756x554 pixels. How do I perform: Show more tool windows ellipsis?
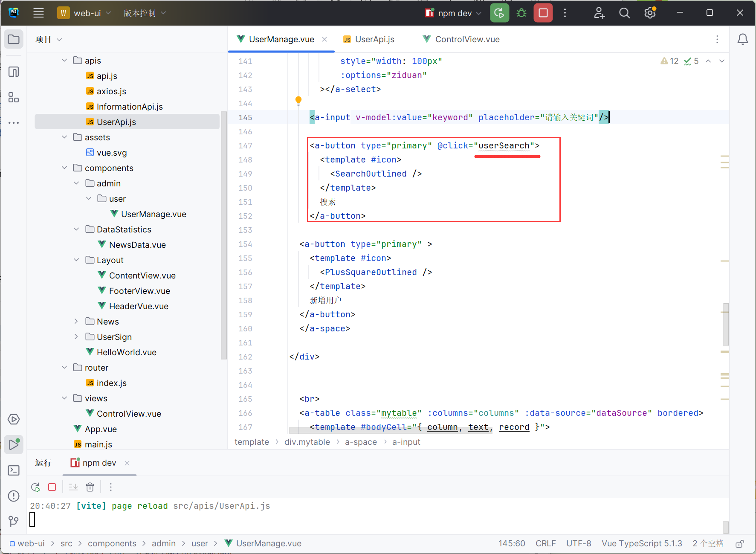[x=14, y=123]
